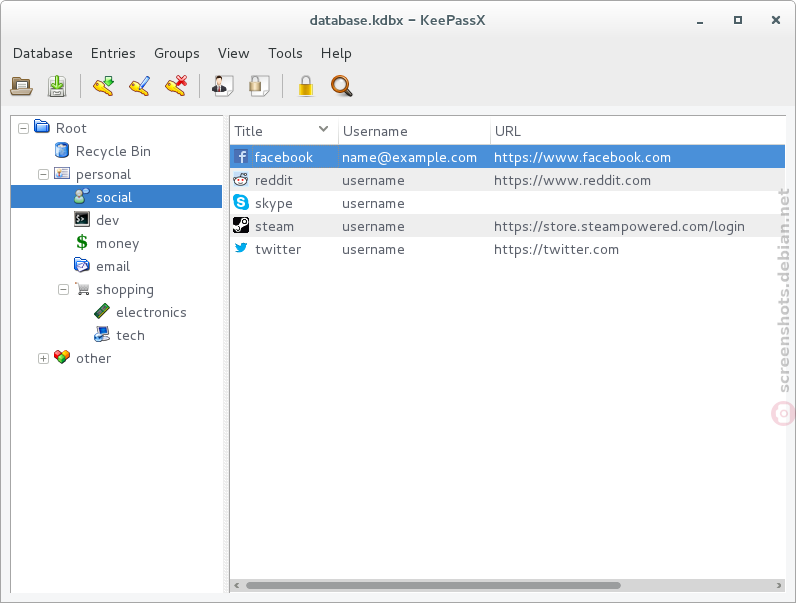This screenshot has width=796, height=603.
Task: Select the dev group label
Action: coord(108,220)
